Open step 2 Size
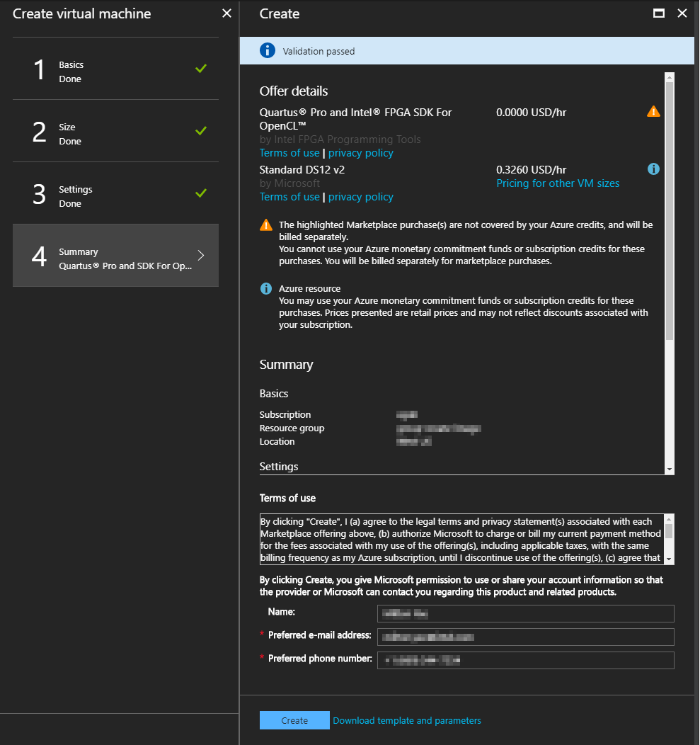Viewport: 700px width, 745px height. 115,131
